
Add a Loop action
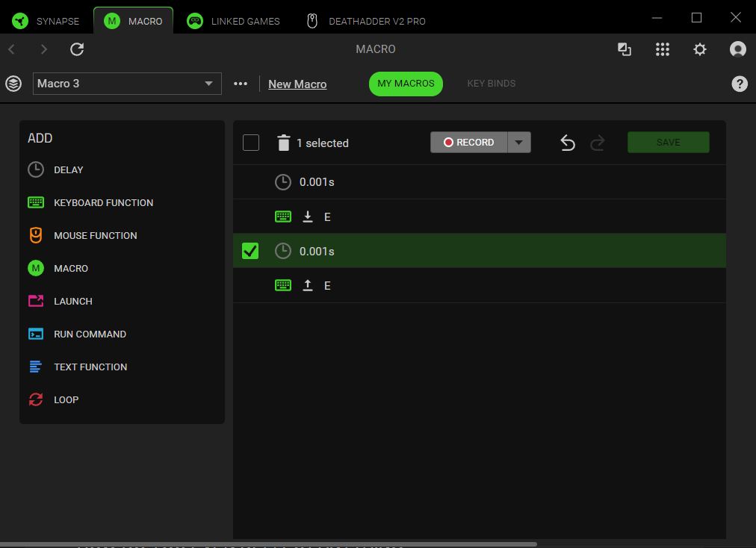pyautogui.click(x=66, y=399)
